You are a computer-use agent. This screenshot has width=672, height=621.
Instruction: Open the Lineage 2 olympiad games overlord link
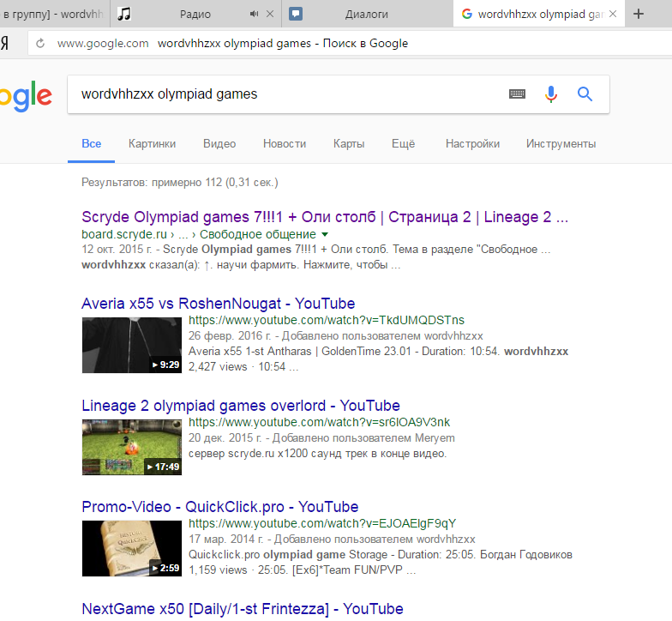(x=240, y=406)
